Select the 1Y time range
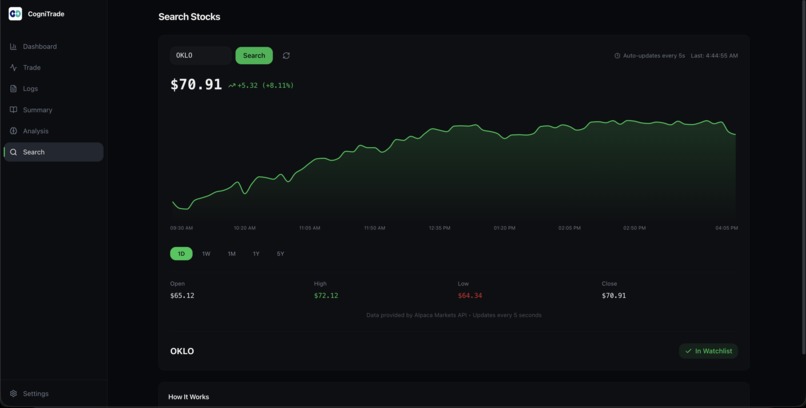806x408 pixels. [x=256, y=254]
